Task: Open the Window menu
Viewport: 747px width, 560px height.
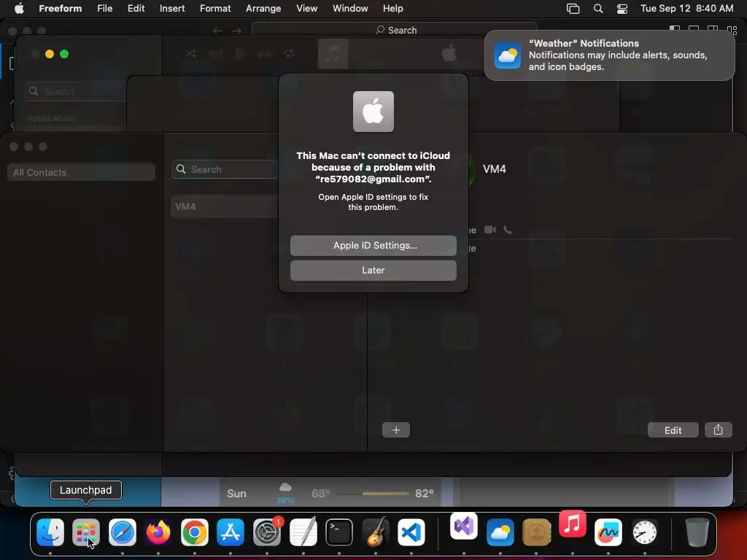Action: point(350,9)
